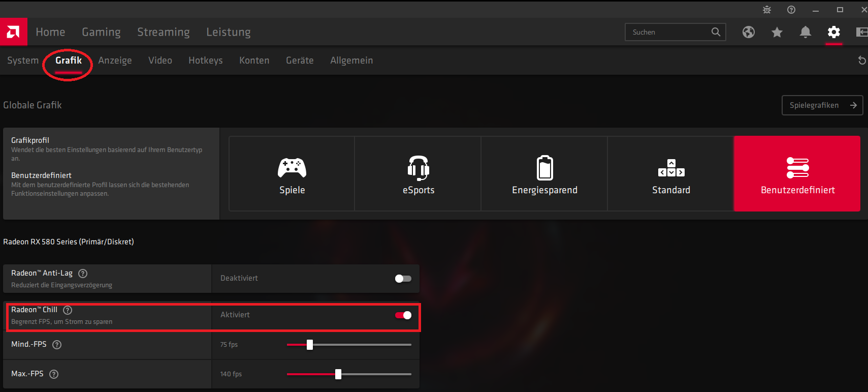Toggle the sidebar panel icon
Screen dimensions: 868x392
(x=862, y=32)
